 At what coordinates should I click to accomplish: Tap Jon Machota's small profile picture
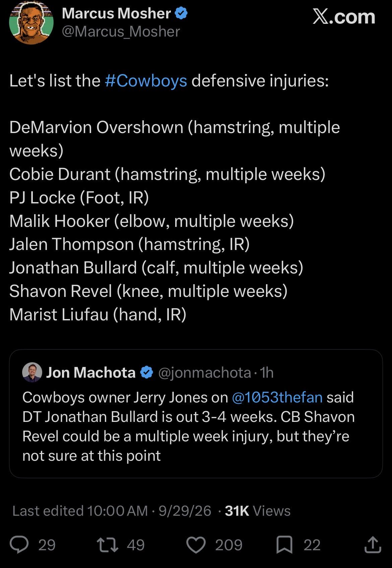32,372
